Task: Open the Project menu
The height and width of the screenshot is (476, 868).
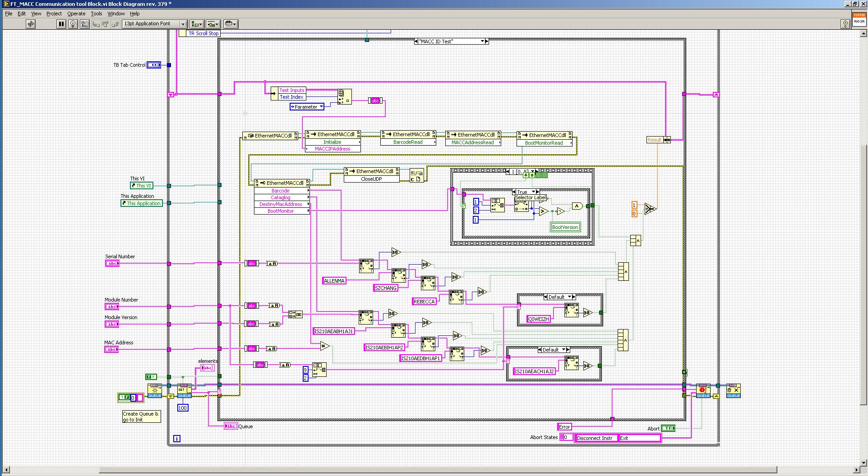Action: click(x=54, y=14)
